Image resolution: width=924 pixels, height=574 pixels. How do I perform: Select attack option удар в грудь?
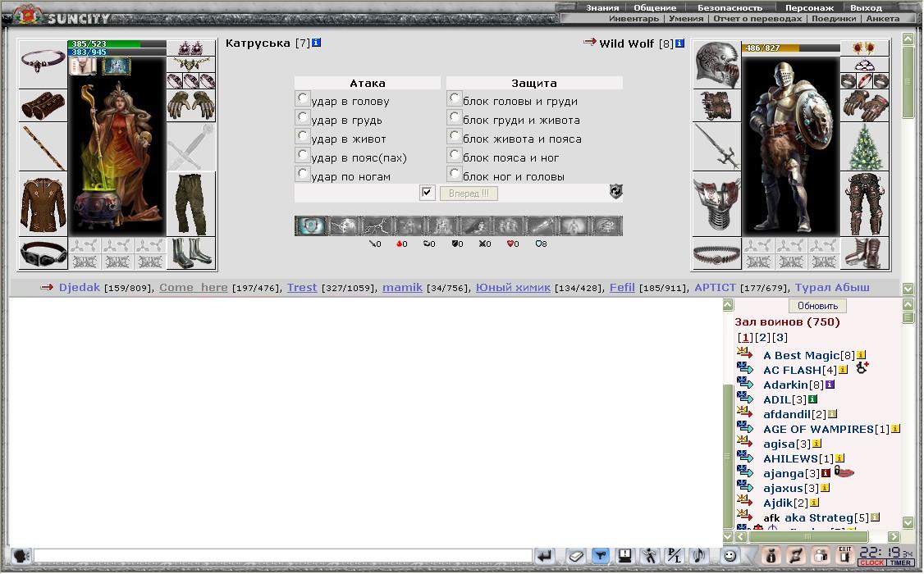[302, 116]
